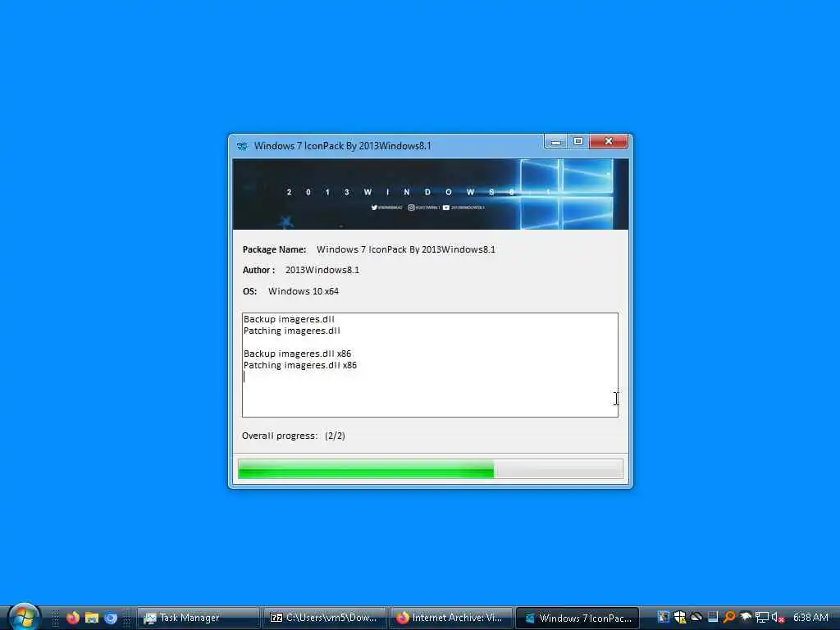Click inside the installation log text box
840x630 pixels.
coord(430,365)
